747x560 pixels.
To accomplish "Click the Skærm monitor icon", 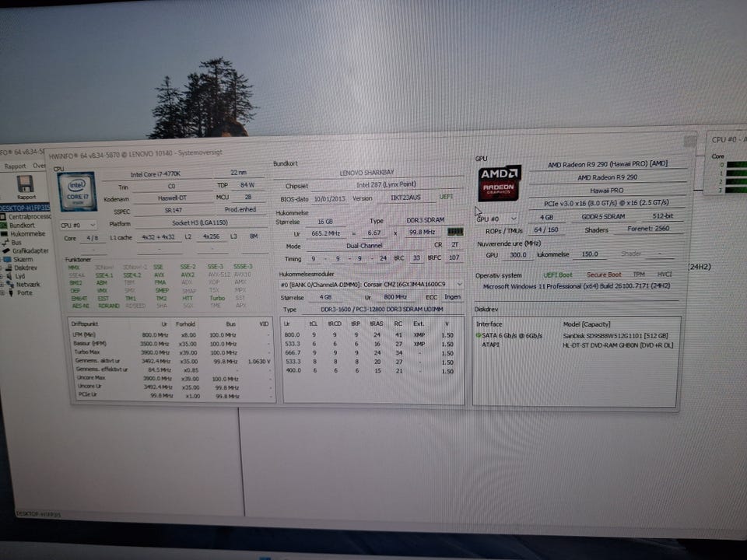I will [7, 260].
